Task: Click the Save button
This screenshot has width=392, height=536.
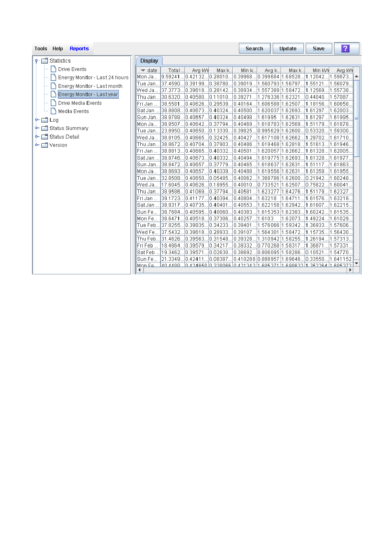Action: coord(319,49)
